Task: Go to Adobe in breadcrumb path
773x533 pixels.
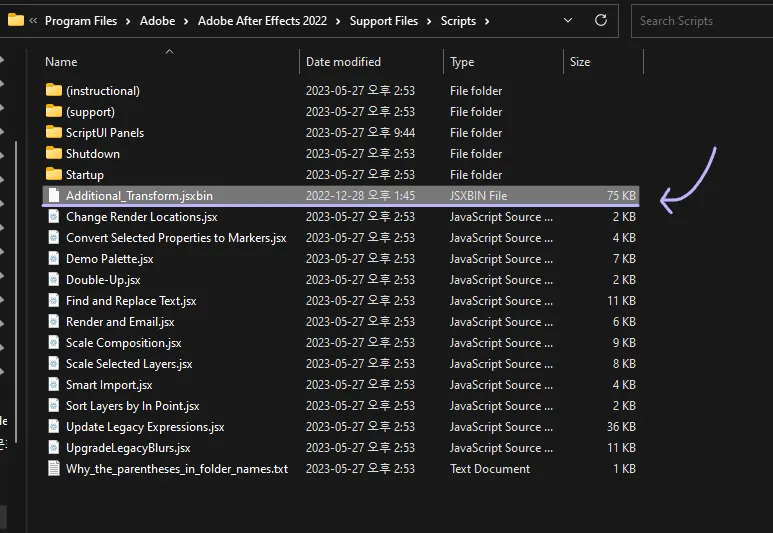Action: point(157,21)
